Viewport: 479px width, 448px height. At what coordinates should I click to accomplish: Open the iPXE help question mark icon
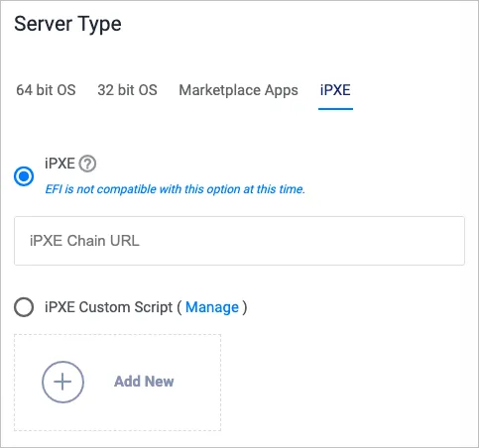tap(87, 164)
